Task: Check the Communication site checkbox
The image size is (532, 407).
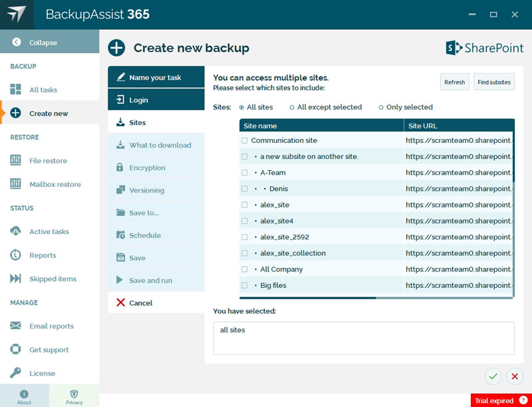Action: click(x=244, y=140)
